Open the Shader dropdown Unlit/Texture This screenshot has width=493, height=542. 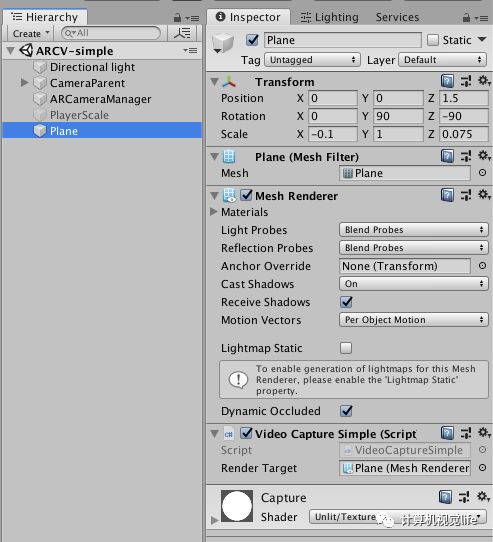point(398,517)
